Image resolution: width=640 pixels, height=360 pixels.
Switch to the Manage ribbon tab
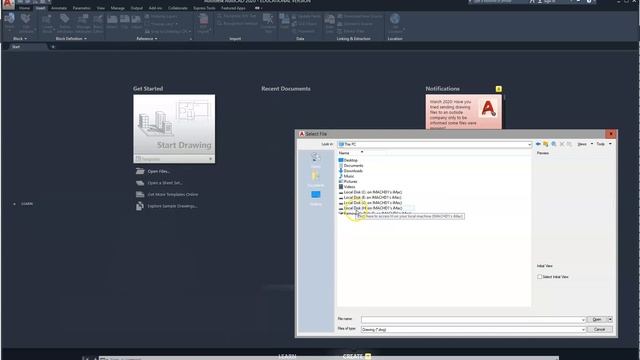point(118,8)
